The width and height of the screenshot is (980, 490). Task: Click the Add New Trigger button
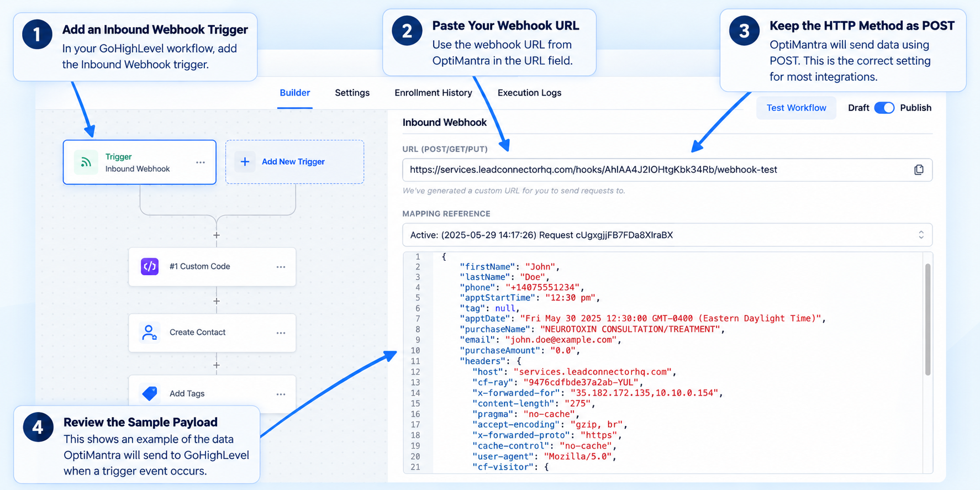point(294,162)
